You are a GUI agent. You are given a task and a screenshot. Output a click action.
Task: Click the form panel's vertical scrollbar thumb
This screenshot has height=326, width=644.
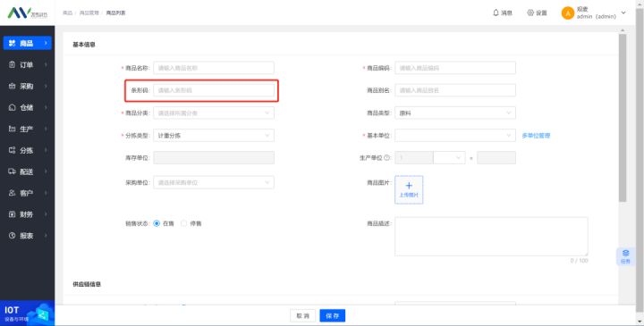tap(623, 118)
